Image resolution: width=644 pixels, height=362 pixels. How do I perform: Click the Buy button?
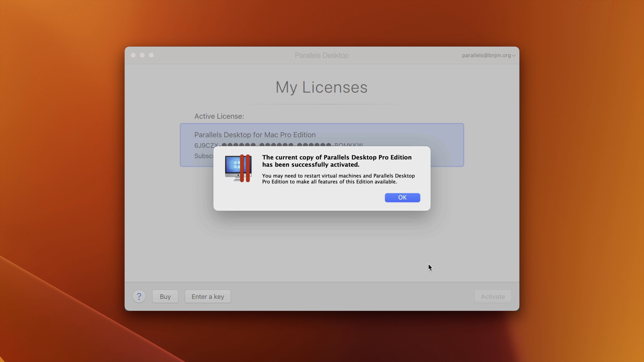tap(165, 296)
